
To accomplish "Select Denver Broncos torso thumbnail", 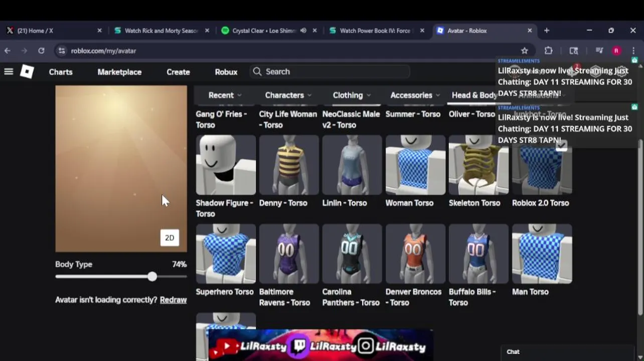I will (415, 254).
